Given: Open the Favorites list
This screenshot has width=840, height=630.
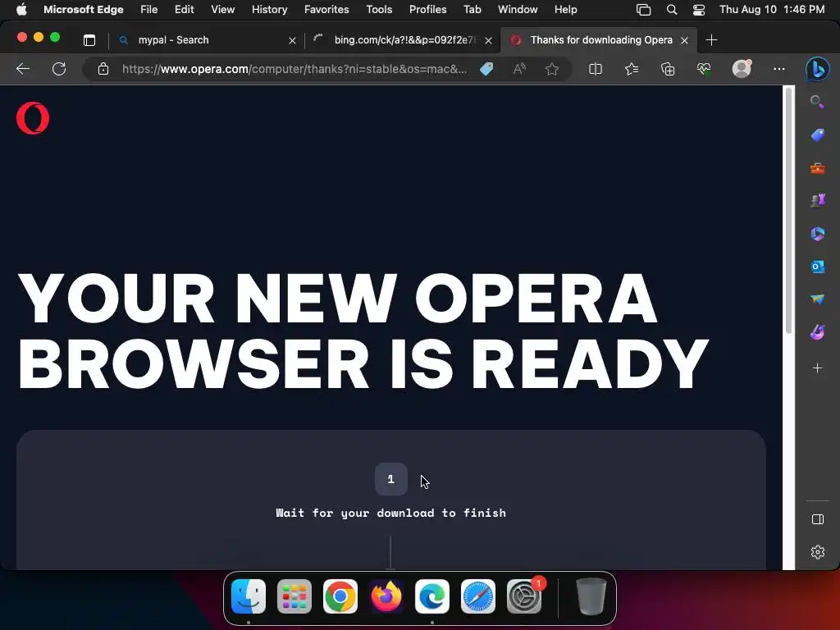Looking at the screenshot, I should [632, 69].
